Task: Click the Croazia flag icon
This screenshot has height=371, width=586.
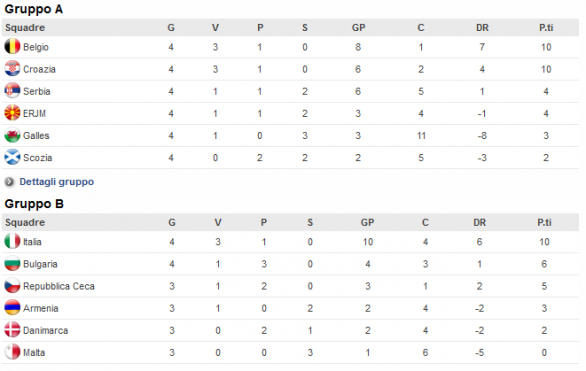Action: point(12,69)
